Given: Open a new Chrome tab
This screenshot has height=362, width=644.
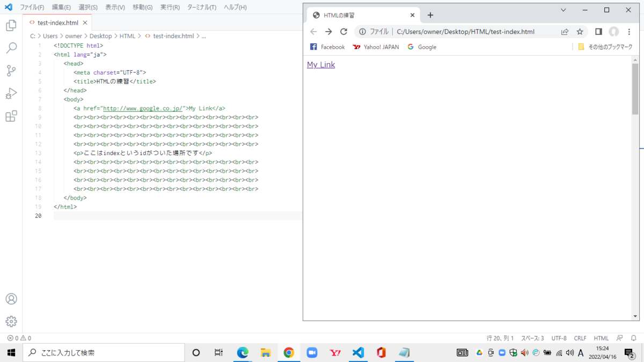Looking at the screenshot, I should pos(430,16).
